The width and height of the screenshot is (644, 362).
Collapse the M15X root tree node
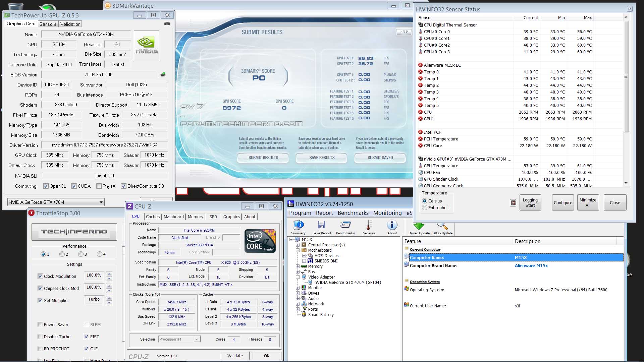point(292,239)
